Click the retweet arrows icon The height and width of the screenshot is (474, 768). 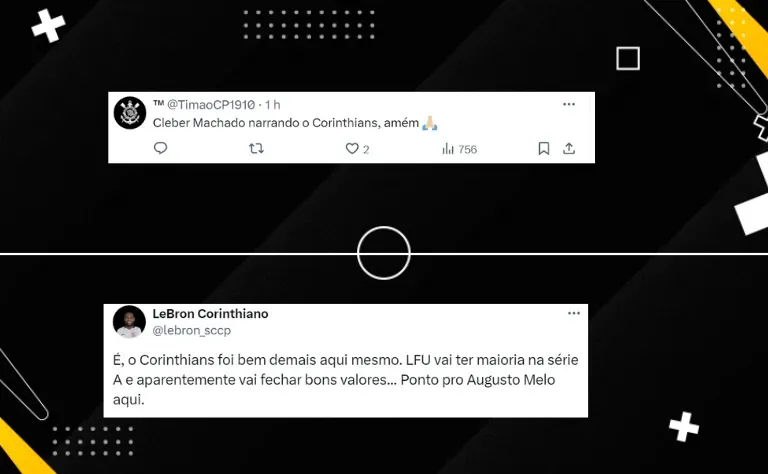tap(256, 148)
